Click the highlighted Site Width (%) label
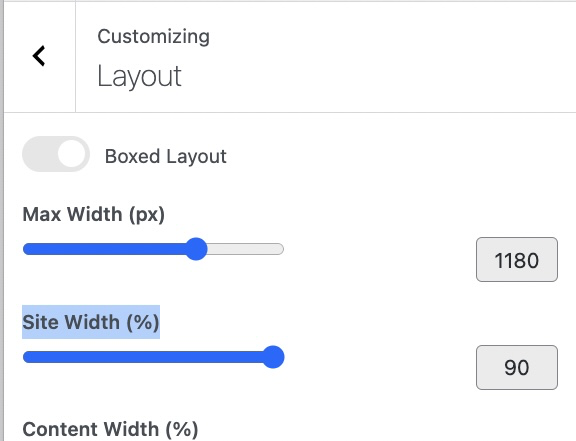This screenshot has width=576, height=441. [x=91, y=322]
